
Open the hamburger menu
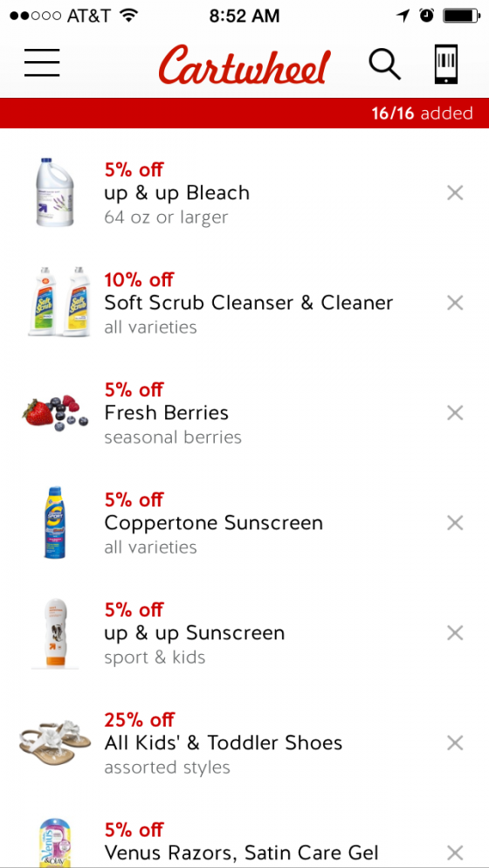(x=42, y=63)
